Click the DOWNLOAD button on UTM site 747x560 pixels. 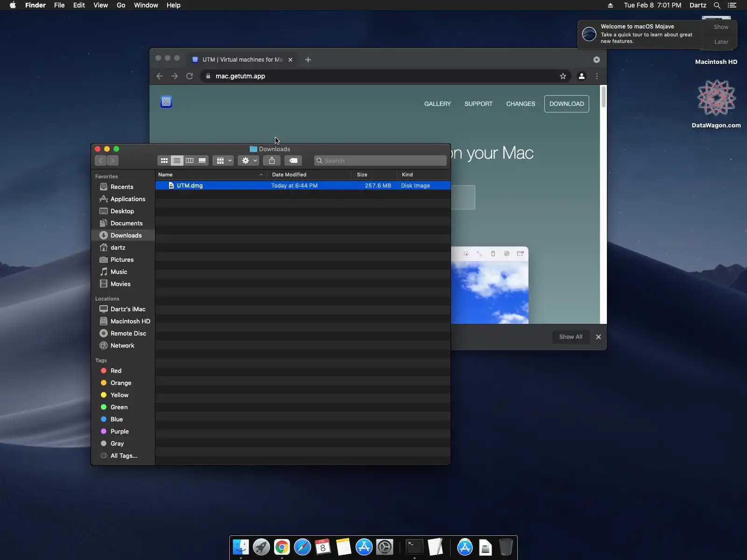tap(567, 104)
